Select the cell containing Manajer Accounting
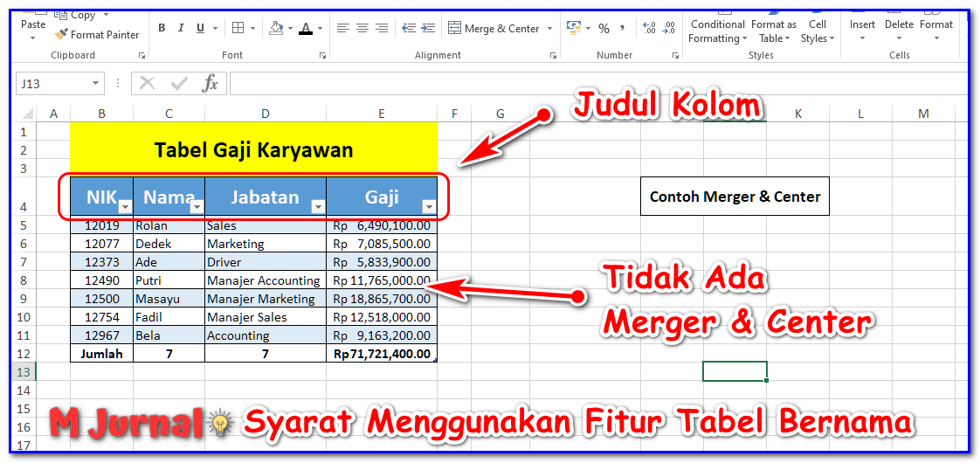The width and height of the screenshot is (980, 463). (x=266, y=280)
